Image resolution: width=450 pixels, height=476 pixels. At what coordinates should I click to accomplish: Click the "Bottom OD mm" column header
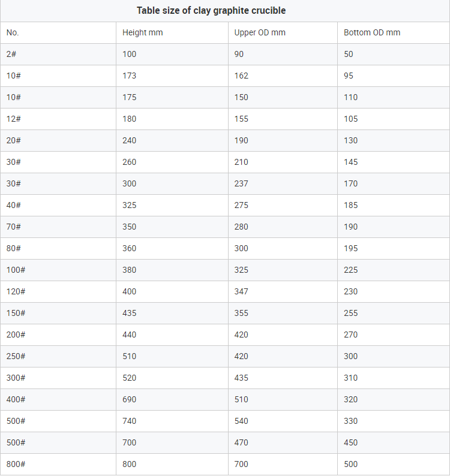[x=372, y=32]
